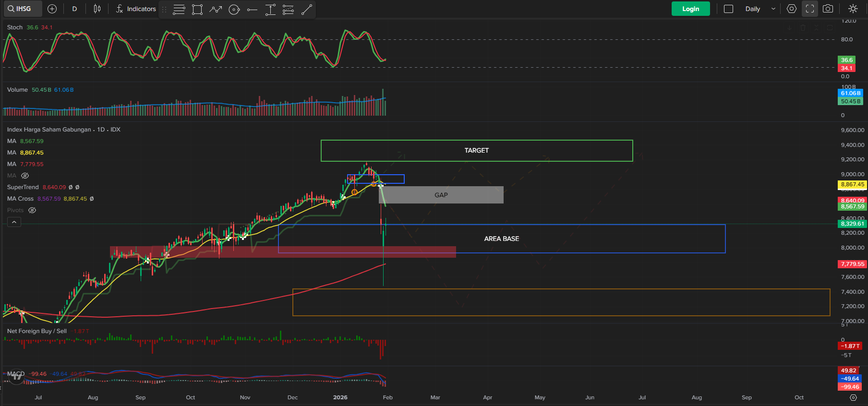Select the Net Foreign Buy / Sell label
The width and height of the screenshot is (868, 406).
(x=37, y=331)
